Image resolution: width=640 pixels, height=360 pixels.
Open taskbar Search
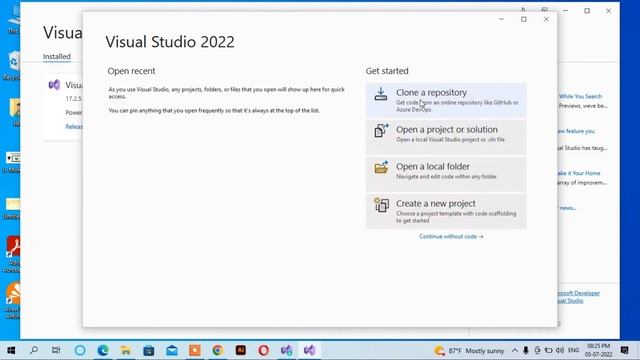pos(34,350)
